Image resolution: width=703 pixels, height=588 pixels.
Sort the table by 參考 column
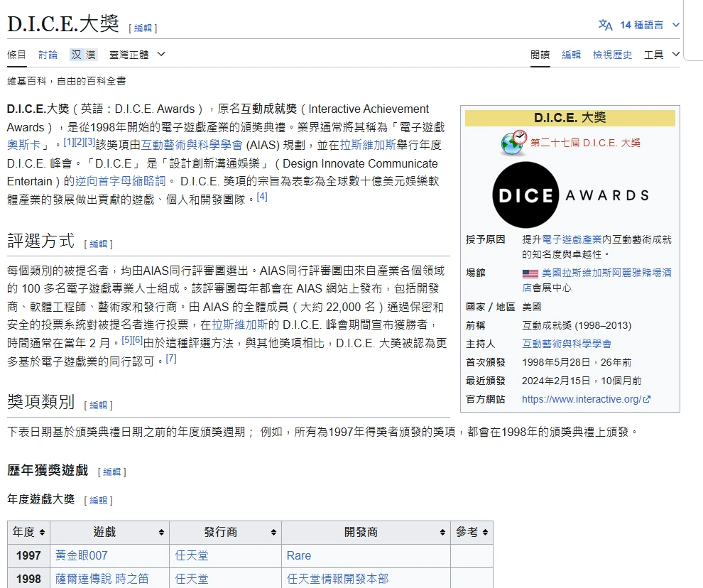tap(485, 532)
